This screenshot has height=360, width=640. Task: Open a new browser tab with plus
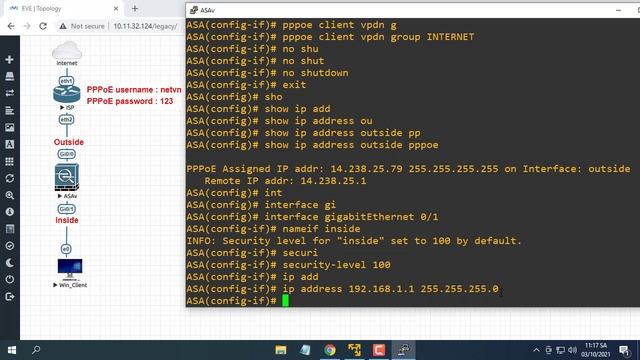(x=135, y=9)
